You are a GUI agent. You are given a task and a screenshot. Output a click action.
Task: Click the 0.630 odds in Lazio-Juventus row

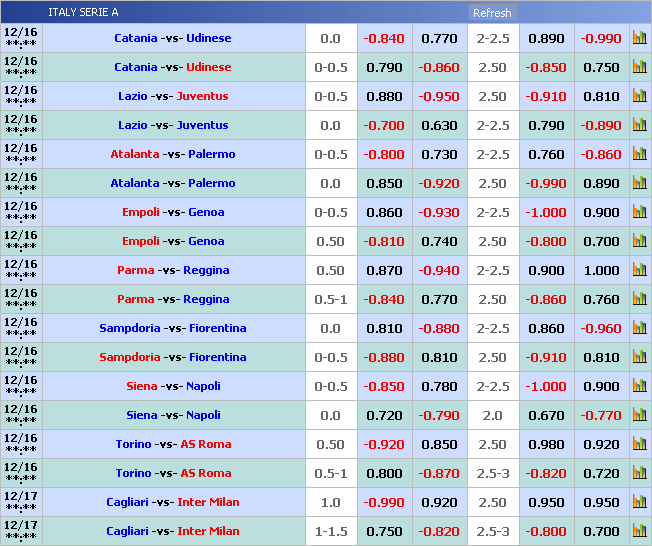(x=439, y=126)
